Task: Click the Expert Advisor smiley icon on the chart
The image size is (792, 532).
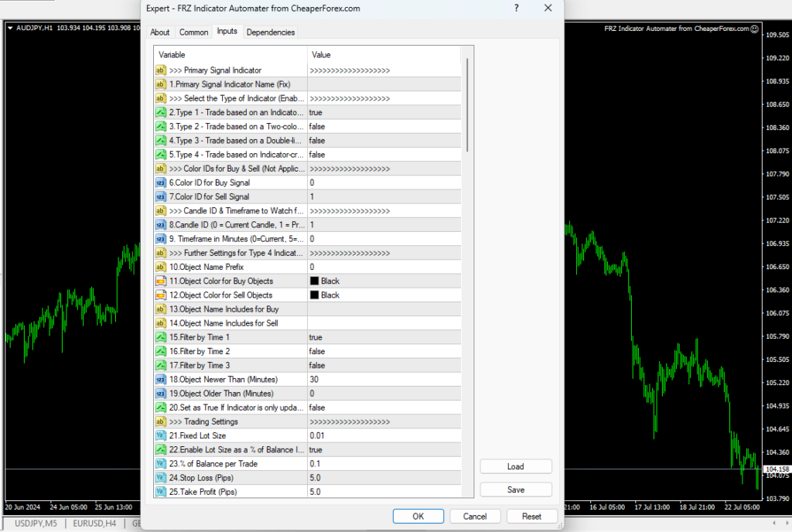Action: point(754,28)
